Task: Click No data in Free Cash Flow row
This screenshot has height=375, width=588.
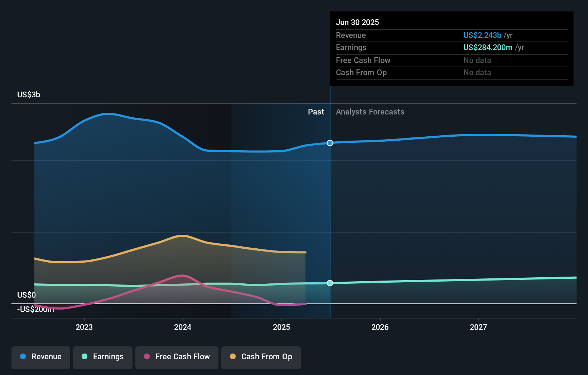Action: 477,60
